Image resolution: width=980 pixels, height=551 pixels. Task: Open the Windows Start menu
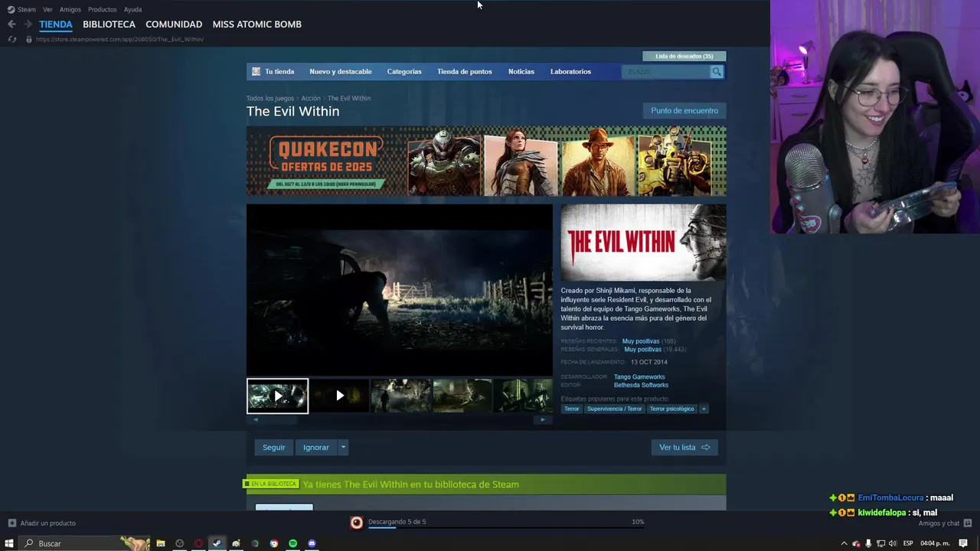click(10, 543)
